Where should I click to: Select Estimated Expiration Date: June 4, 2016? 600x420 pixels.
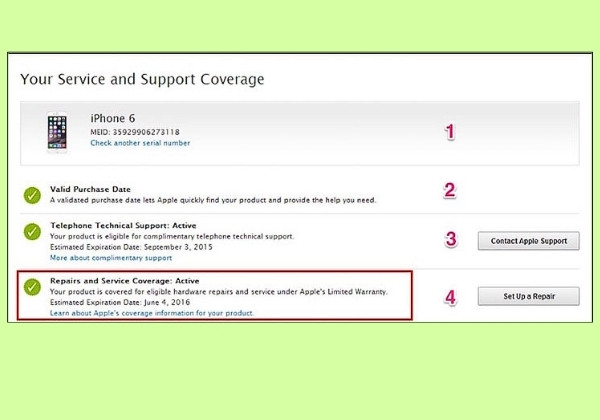pos(120,302)
